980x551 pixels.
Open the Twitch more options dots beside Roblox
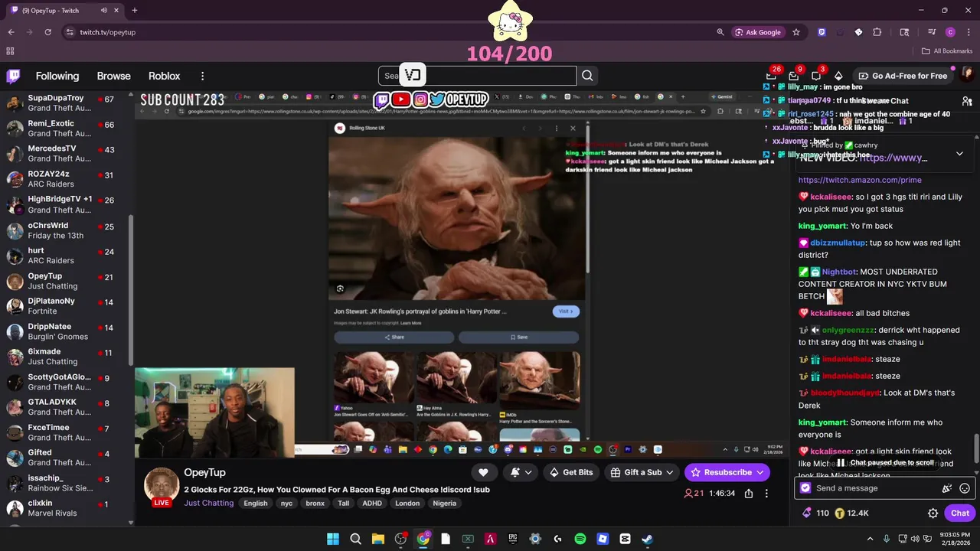pyautogui.click(x=202, y=76)
